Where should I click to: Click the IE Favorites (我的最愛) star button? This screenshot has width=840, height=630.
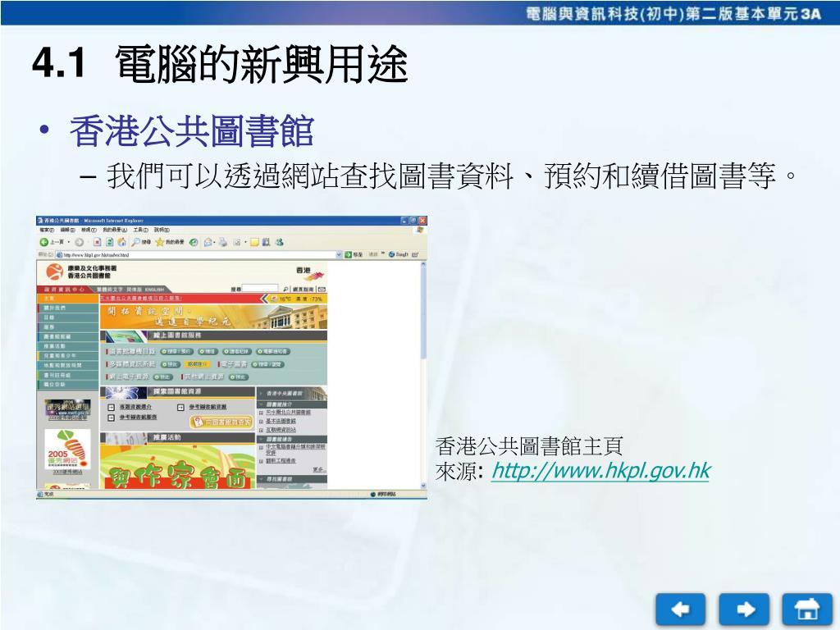[x=169, y=242]
